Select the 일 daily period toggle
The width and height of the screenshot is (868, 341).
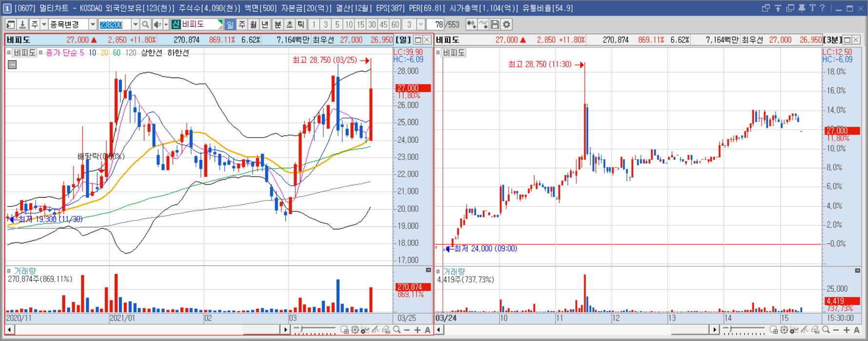pyautogui.click(x=230, y=24)
